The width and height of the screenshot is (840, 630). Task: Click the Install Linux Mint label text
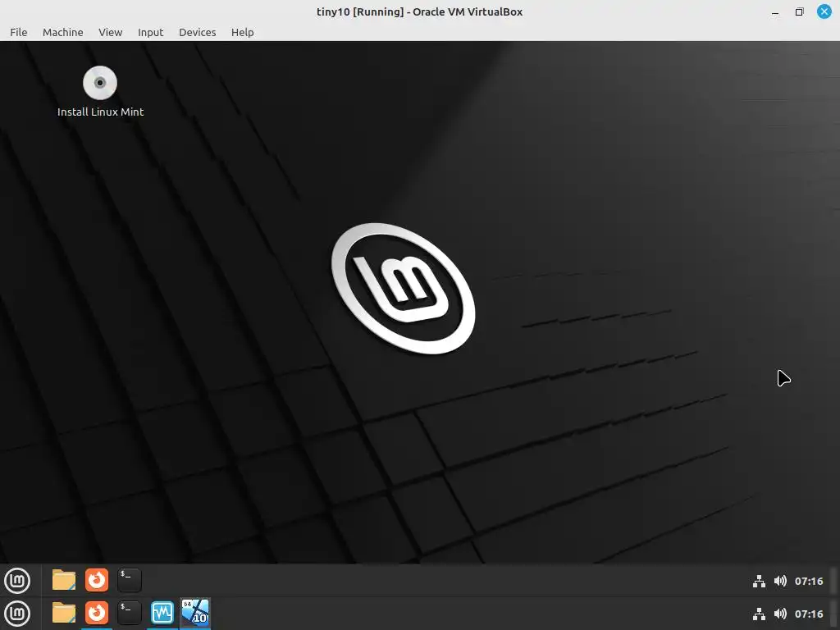[x=101, y=112]
